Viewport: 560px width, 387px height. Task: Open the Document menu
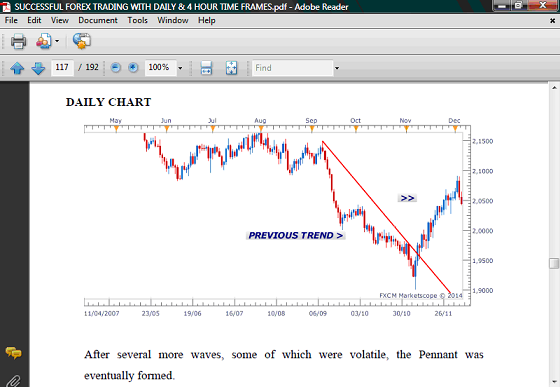[x=98, y=20]
